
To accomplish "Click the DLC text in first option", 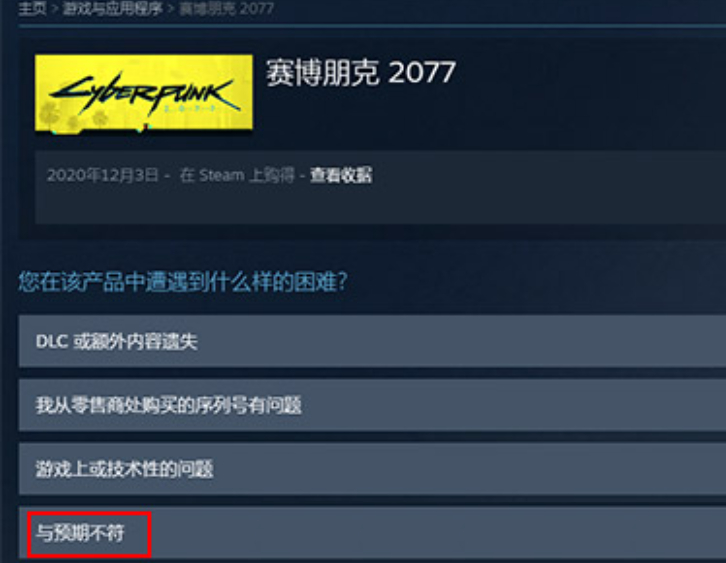I will tap(52, 342).
